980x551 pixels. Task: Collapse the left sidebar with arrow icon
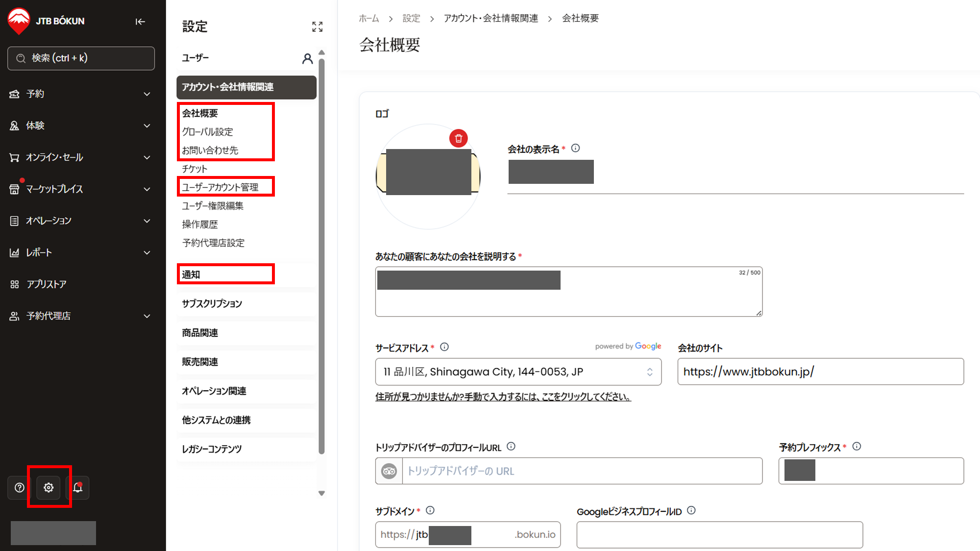click(140, 22)
